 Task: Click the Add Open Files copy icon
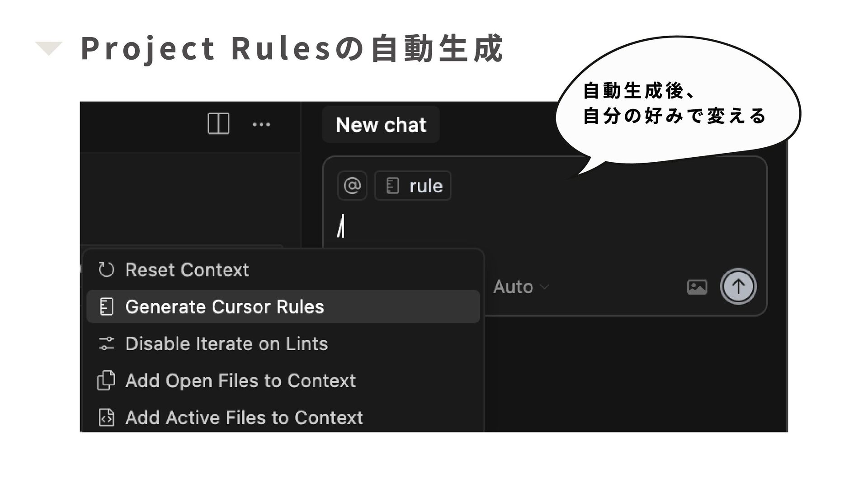point(106,380)
